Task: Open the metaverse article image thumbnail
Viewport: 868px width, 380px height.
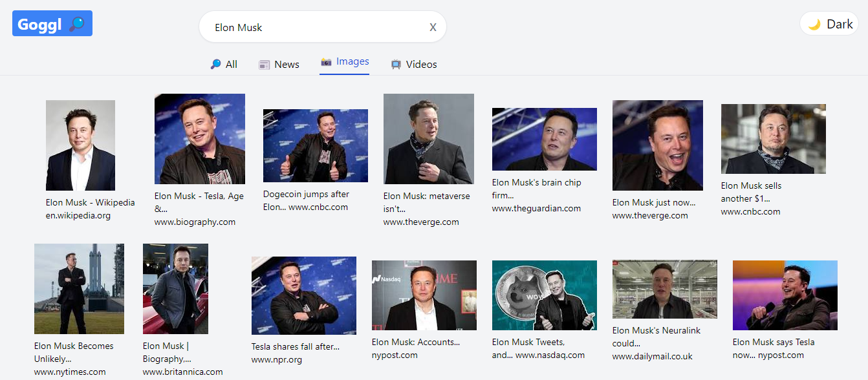Action: pyautogui.click(x=429, y=139)
